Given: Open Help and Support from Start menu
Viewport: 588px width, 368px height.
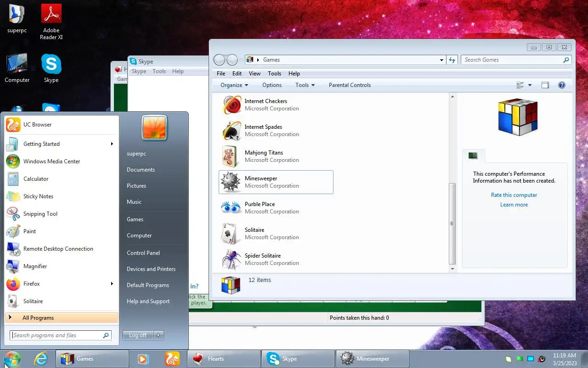Looking at the screenshot, I should pos(148,301).
